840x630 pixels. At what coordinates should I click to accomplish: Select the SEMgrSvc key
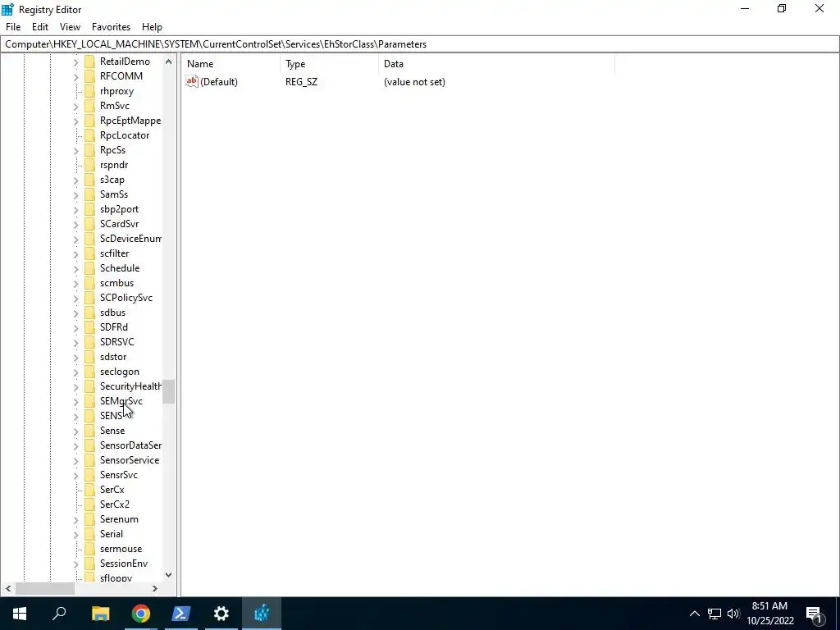(121, 400)
